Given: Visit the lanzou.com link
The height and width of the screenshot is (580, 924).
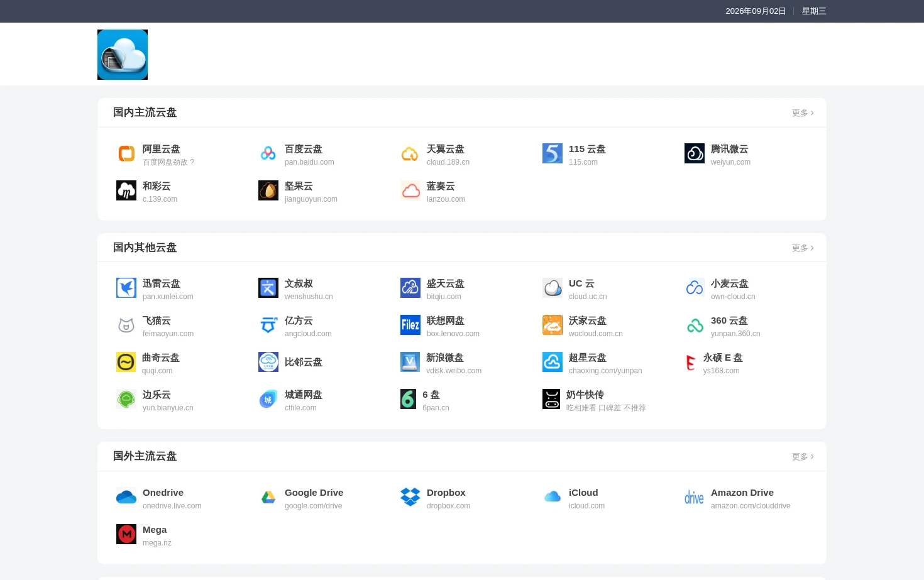Looking at the screenshot, I should point(446,199).
